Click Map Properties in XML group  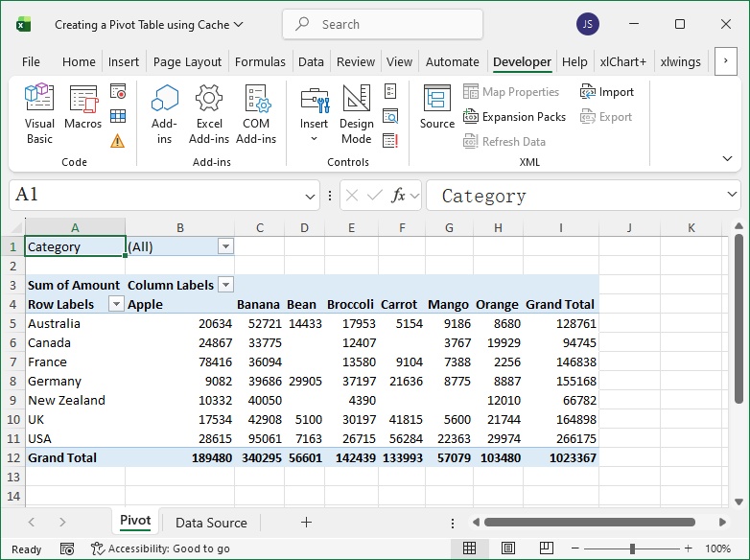tap(511, 91)
